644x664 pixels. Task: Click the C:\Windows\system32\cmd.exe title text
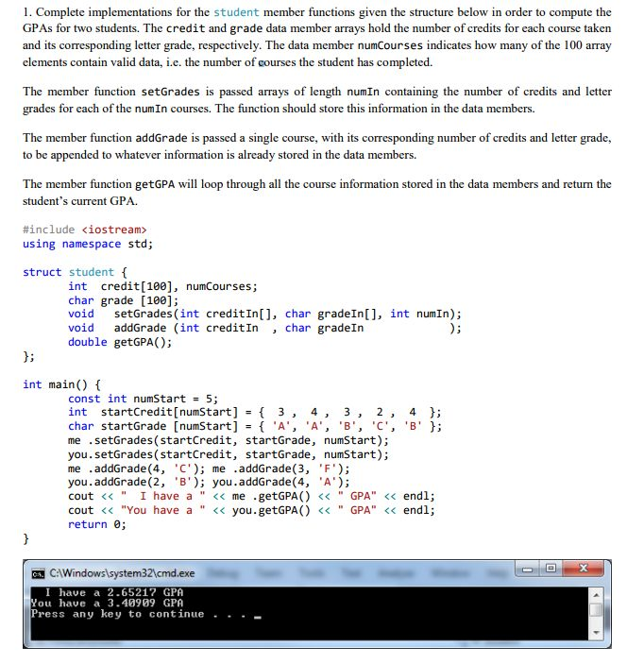pyautogui.click(x=122, y=573)
